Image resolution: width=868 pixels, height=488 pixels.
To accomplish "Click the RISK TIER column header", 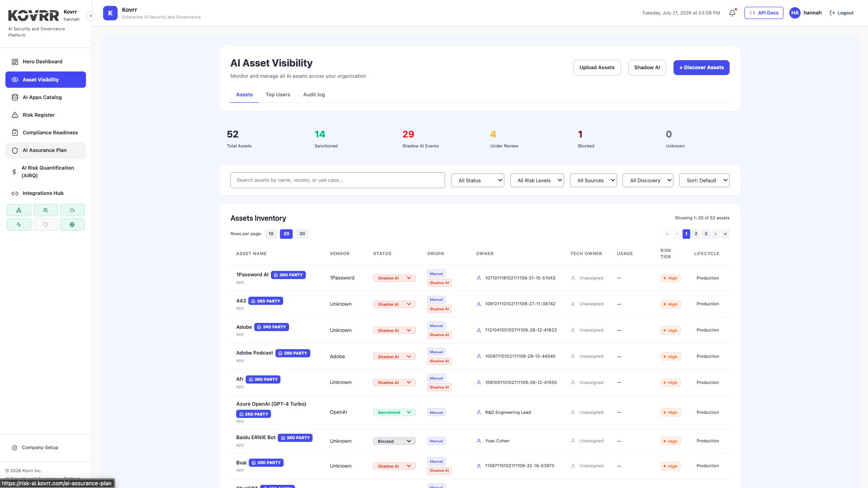I will tap(666, 254).
